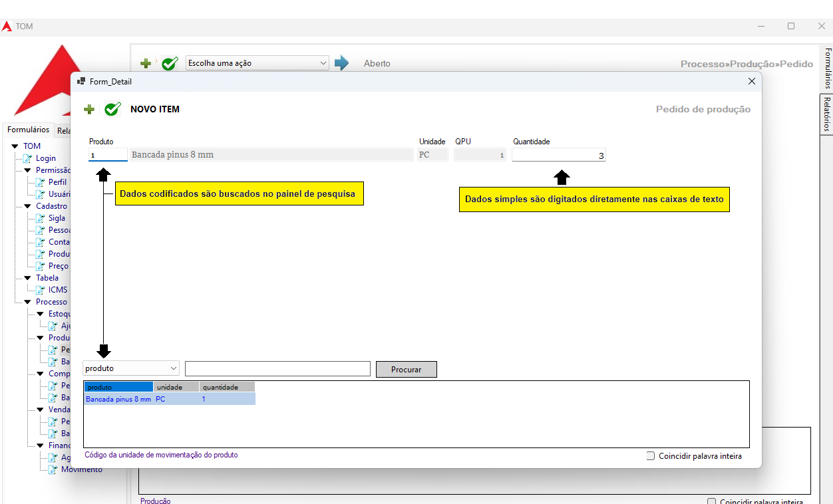Toggle Coincidir palavra inteira checkbox in dialog
Image resolution: width=833 pixels, height=504 pixels.
tap(651, 456)
